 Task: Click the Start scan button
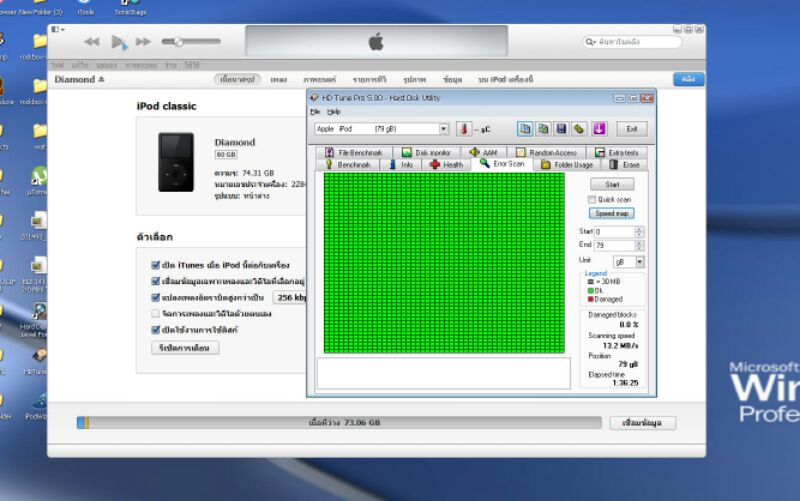(612, 184)
